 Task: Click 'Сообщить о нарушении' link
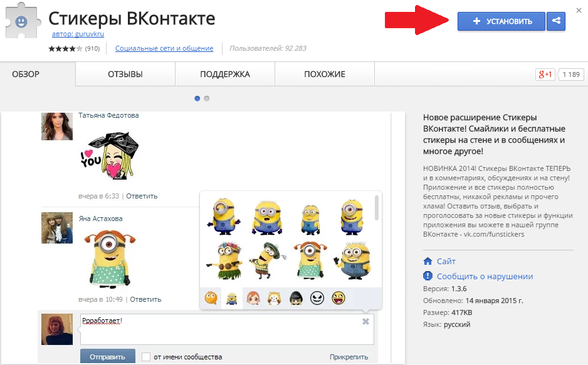(x=485, y=276)
